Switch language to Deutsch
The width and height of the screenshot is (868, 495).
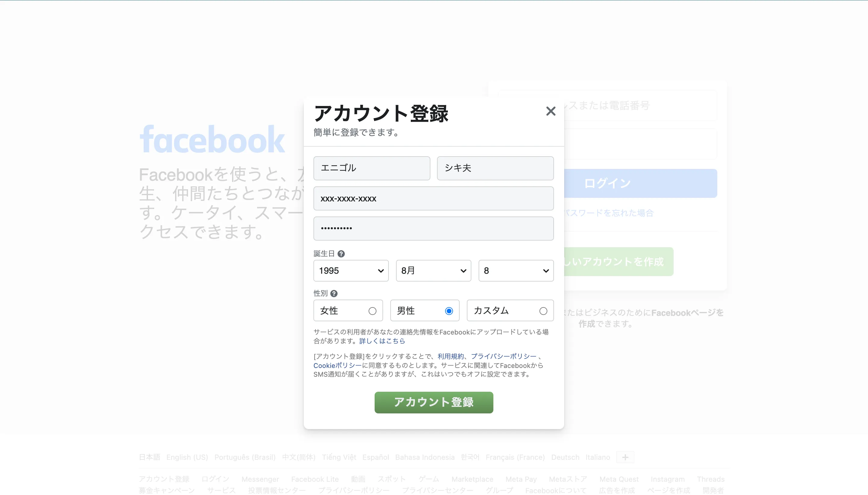click(565, 457)
